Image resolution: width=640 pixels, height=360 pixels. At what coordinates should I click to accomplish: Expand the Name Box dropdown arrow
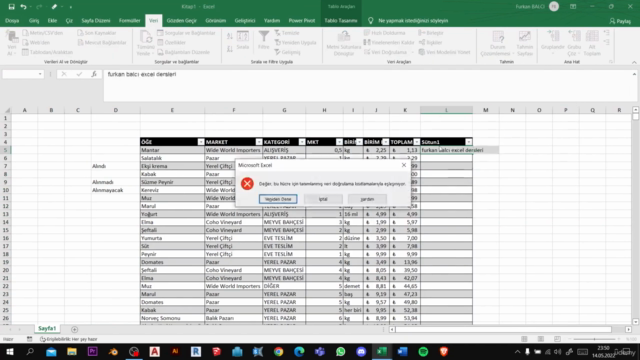[x=40, y=74]
